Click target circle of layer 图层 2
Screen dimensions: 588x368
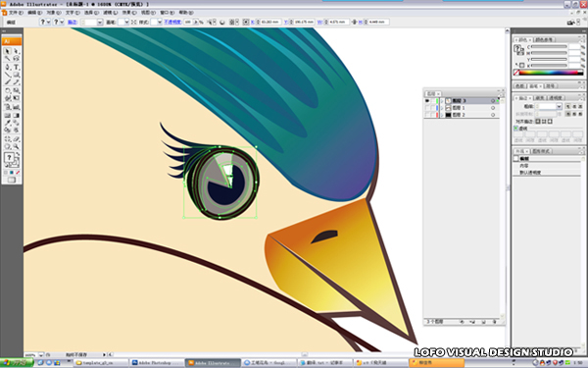pyautogui.click(x=493, y=115)
